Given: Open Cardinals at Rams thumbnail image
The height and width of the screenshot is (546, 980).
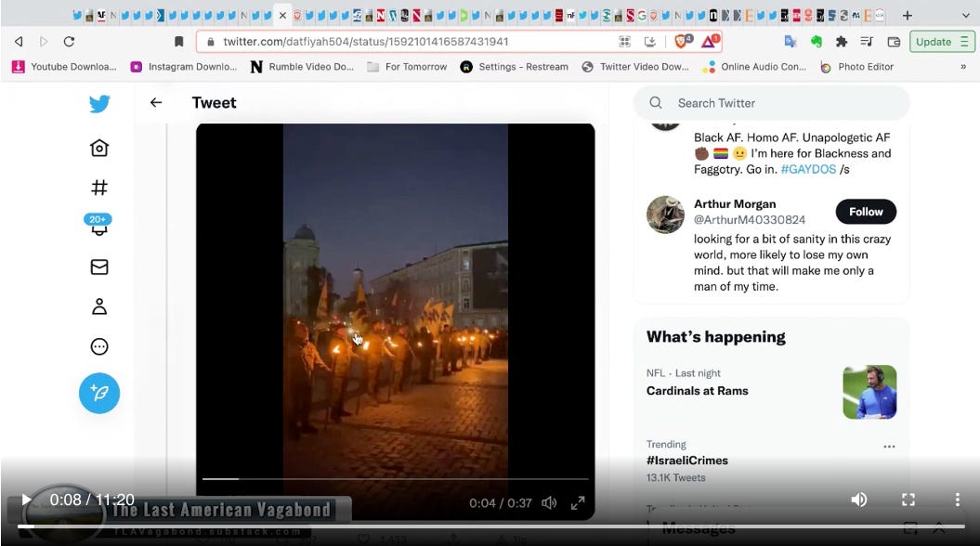Looking at the screenshot, I should point(869,392).
